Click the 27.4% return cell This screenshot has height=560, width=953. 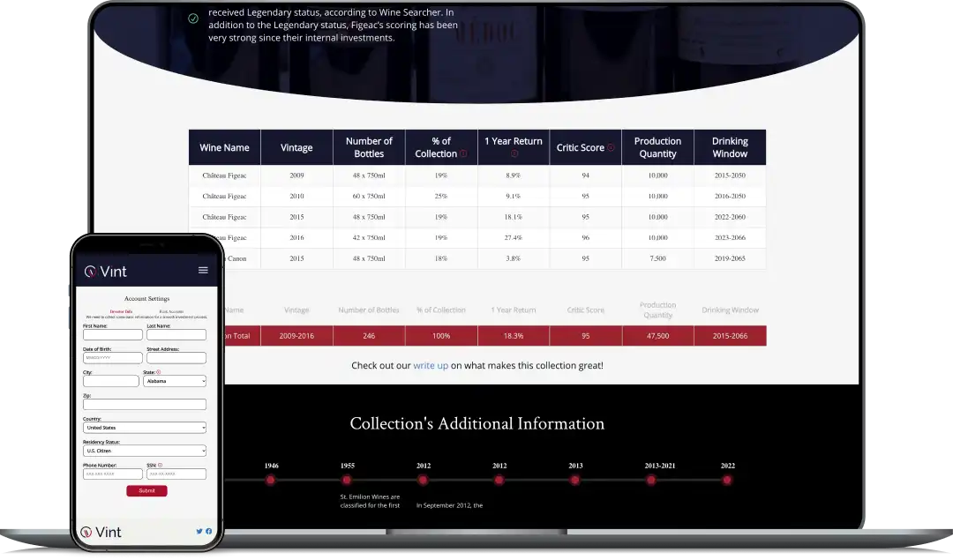click(x=513, y=237)
